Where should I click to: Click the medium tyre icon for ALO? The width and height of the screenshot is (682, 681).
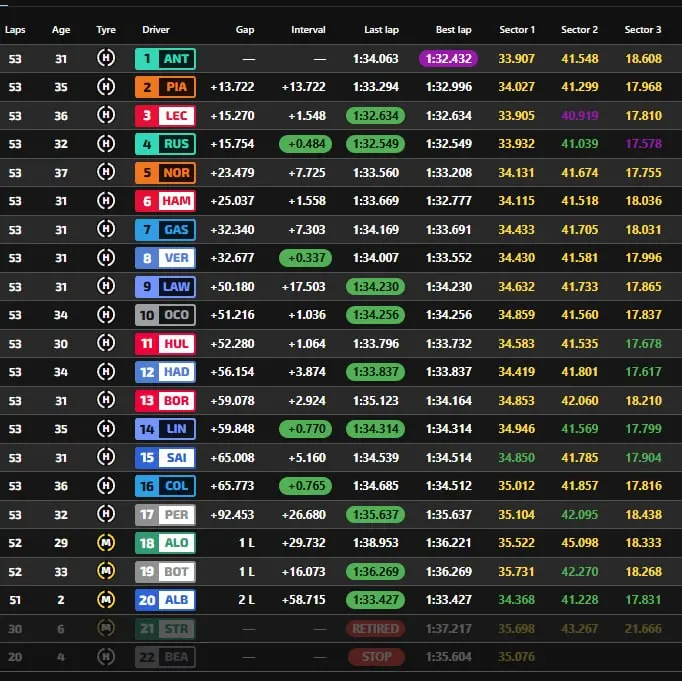pyautogui.click(x=105, y=543)
